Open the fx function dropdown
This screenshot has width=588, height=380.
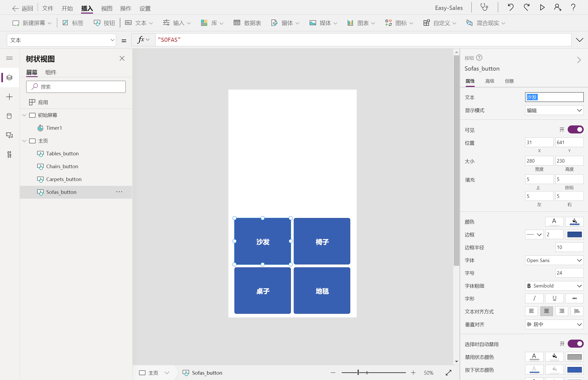click(143, 40)
